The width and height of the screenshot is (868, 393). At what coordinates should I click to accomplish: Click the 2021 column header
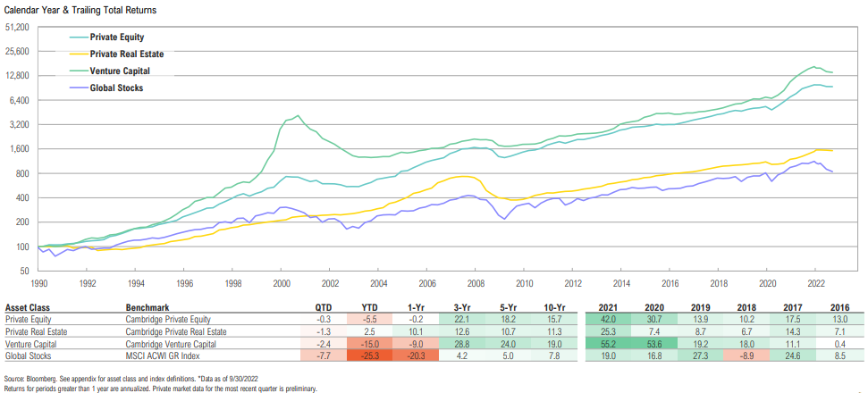click(609, 305)
